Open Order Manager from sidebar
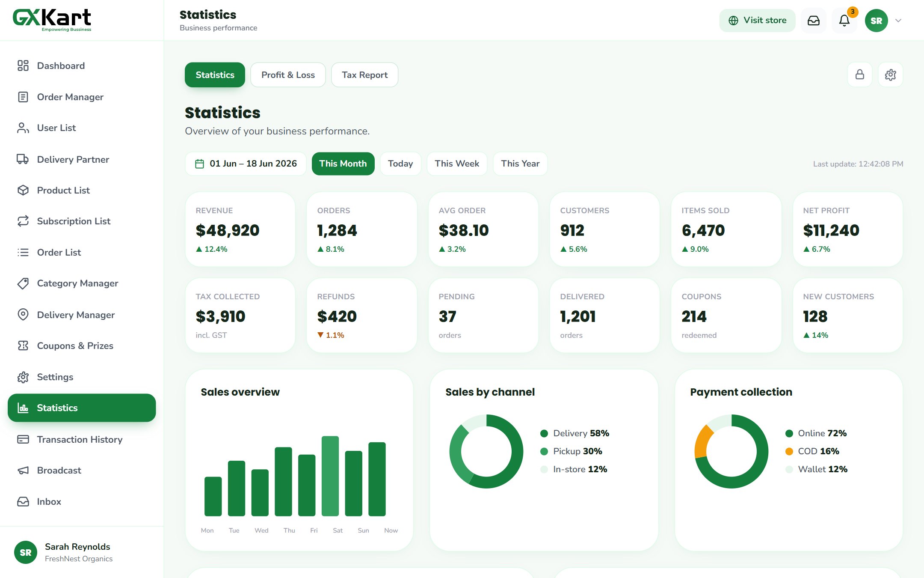Image resolution: width=924 pixels, height=578 pixels. [82, 97]
